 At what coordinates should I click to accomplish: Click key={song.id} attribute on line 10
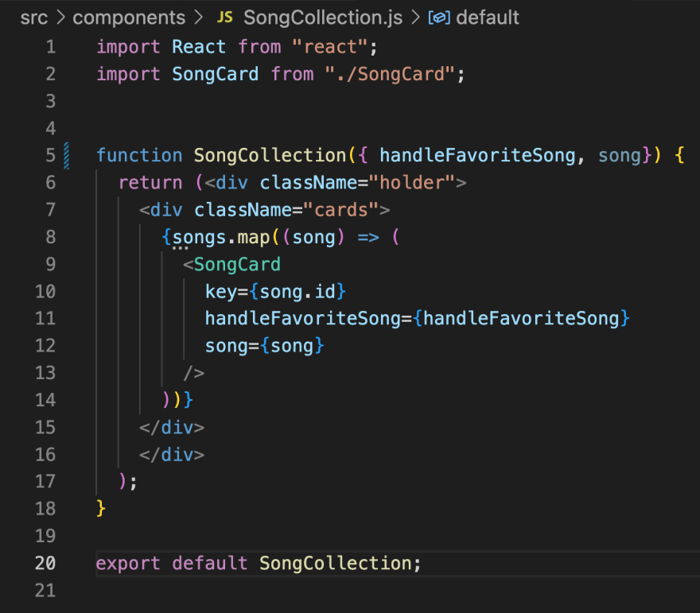(x=275, y=292)
